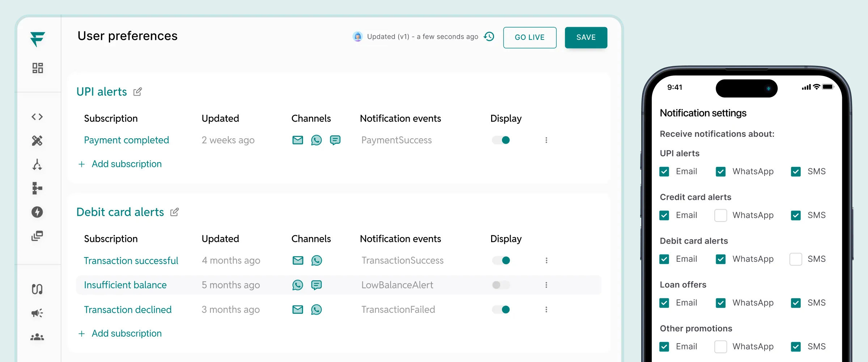Open the lightning bolt events sidebar icon
The image size is (868, 362).
(x=37, y=212)
